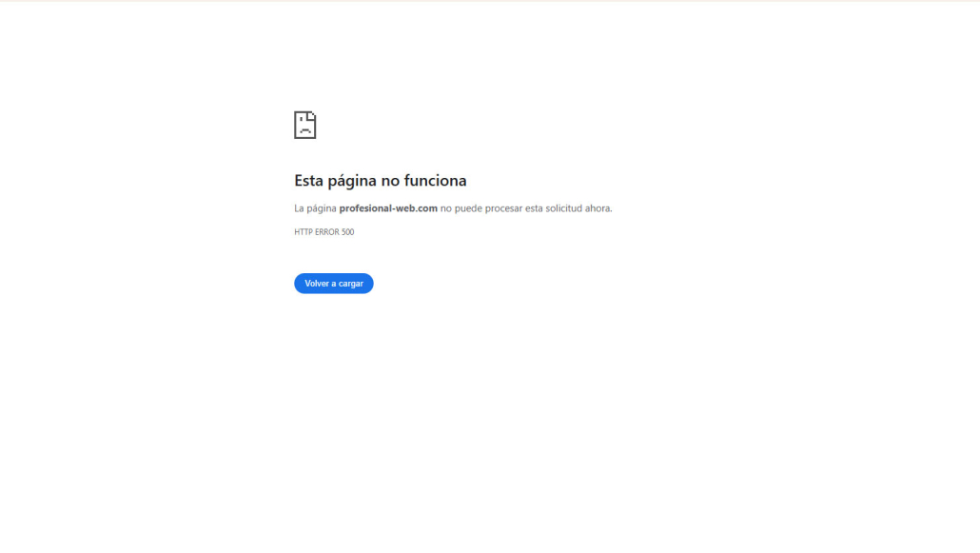Click the word "ERROR" in the status line
Image resolution: width=980 pixels, height=553 pixels.
point(327,232)
